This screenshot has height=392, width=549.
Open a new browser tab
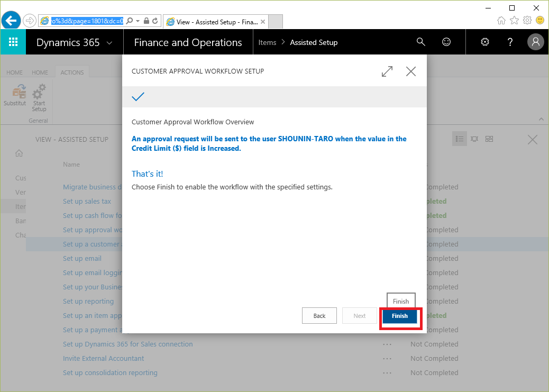click(x=276, y=22)
